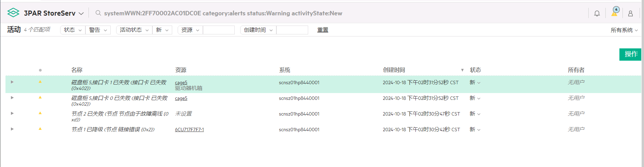Open the user account icon
The width and height of the screenshot is (644, 167).
pos(630,13)
